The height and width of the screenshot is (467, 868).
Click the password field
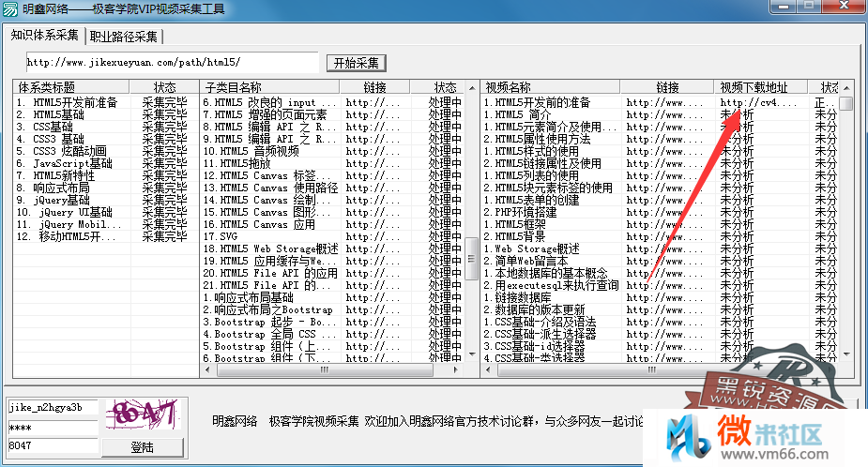(x=53, y=428)
